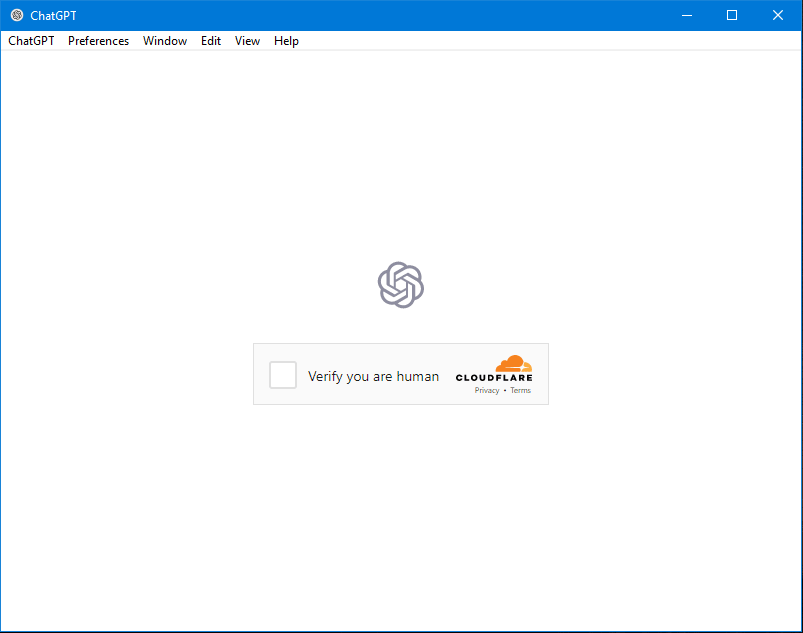Close the ChatGPT window
The width and height of the screenshot is (803, 633).
777,15
